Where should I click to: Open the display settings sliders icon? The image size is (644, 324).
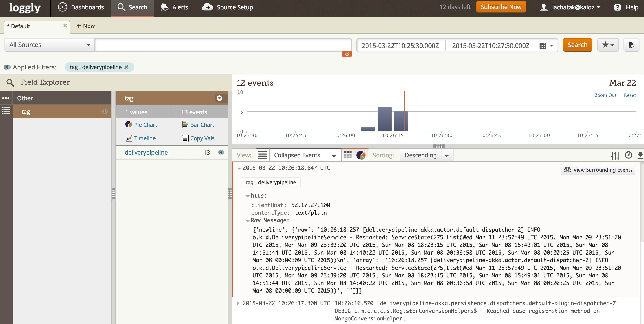click(x=615, y=155)
